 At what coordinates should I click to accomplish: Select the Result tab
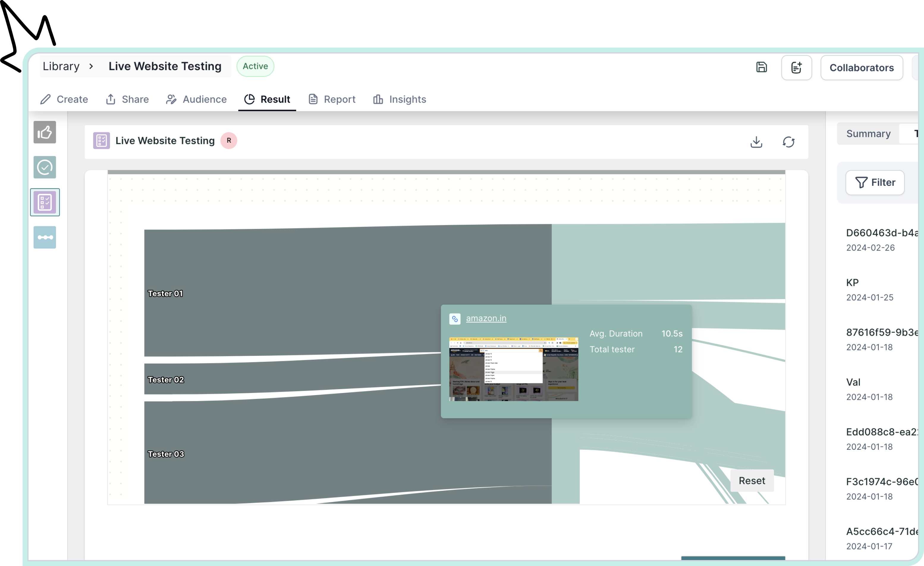tap(267, 99)
